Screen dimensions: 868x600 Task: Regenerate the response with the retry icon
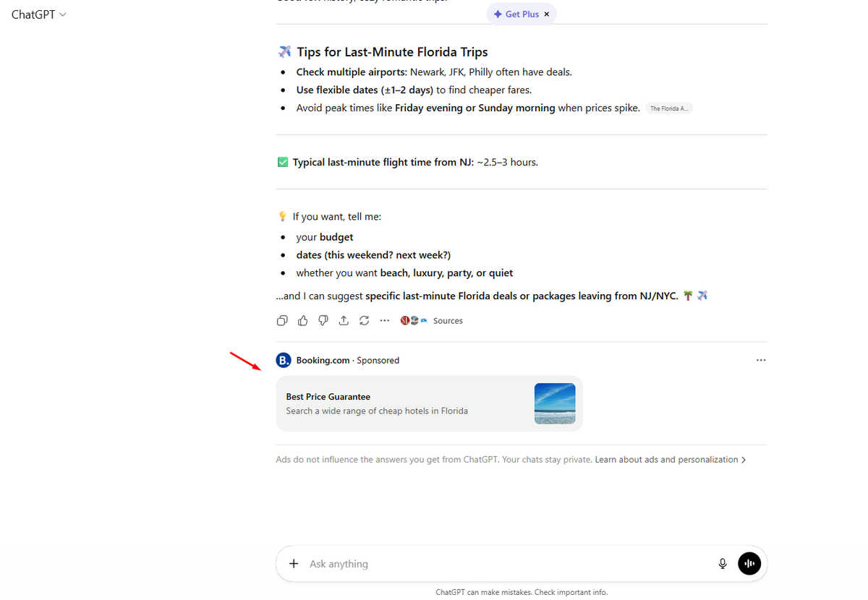coord(364,320)
